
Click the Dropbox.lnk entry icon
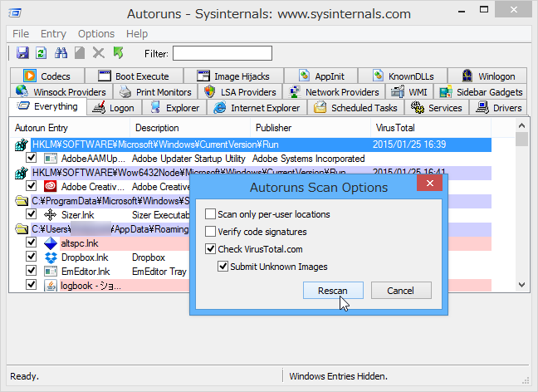(51, 257)
